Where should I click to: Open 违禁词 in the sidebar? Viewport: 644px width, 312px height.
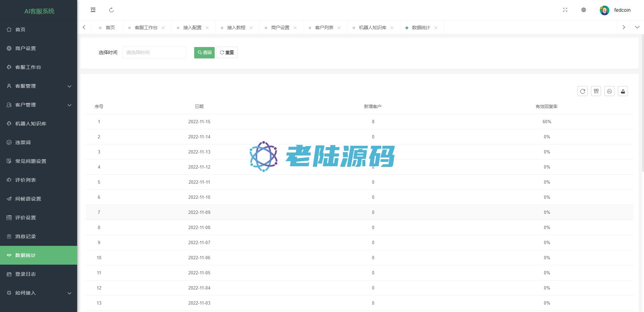pos(23,142)
